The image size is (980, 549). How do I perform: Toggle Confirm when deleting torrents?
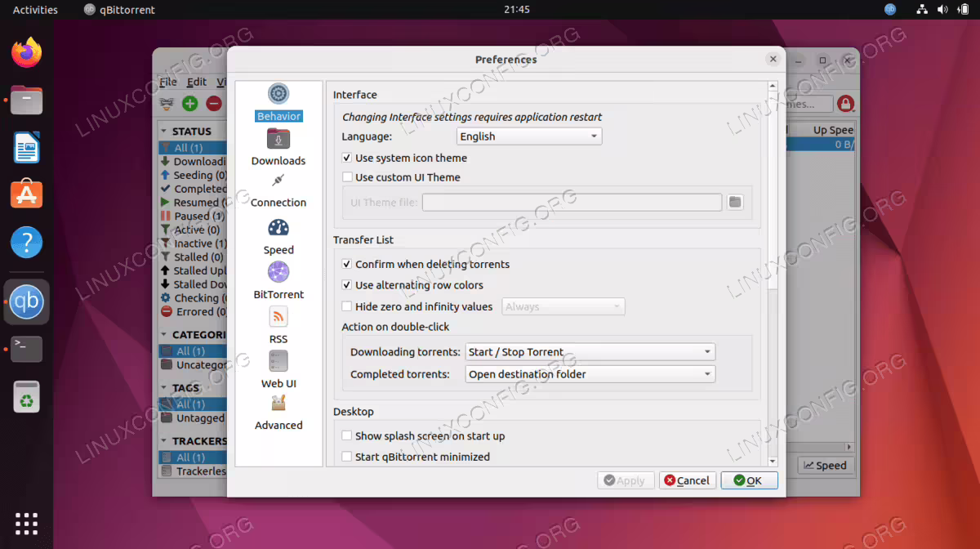[x=347, y=264]
